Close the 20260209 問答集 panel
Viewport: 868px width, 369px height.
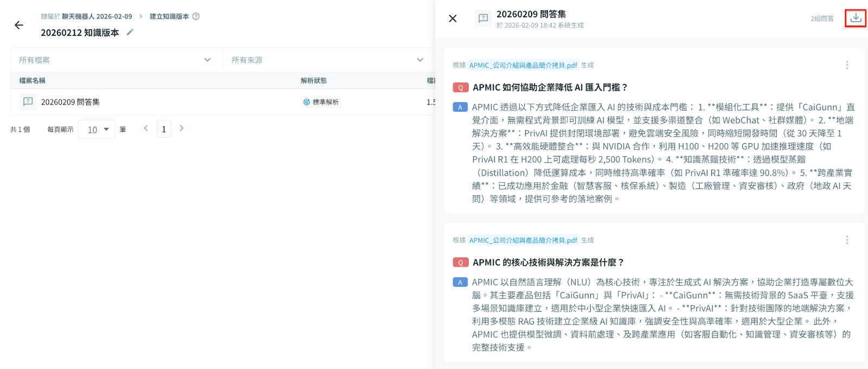pos(452,18)
